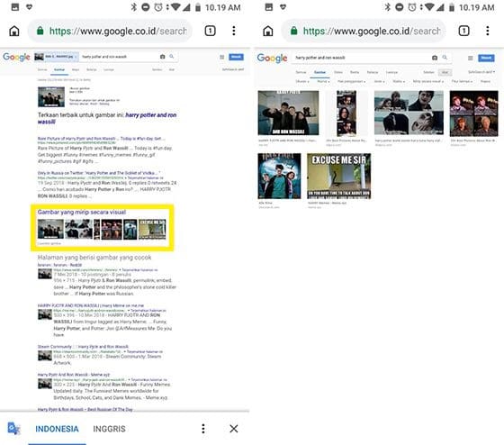Tap the Bluetooth status icon in left status bar
The image size is (504, 445).
133,7
